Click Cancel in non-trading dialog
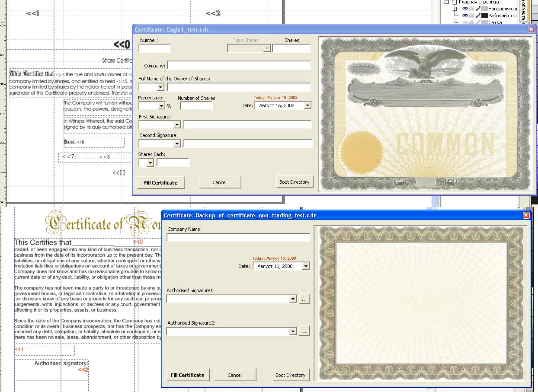Image resolution: width=538 pixels, height=392 pixels. (235, 375)
